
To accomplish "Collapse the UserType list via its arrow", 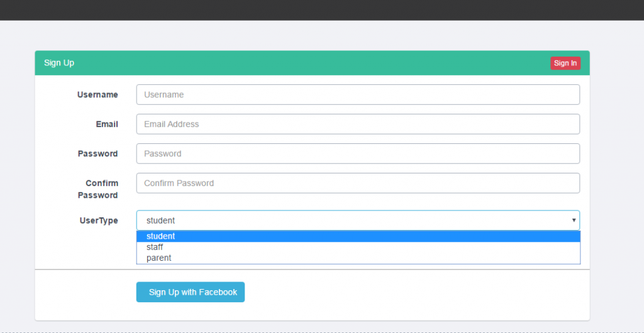I will (574, 221).
